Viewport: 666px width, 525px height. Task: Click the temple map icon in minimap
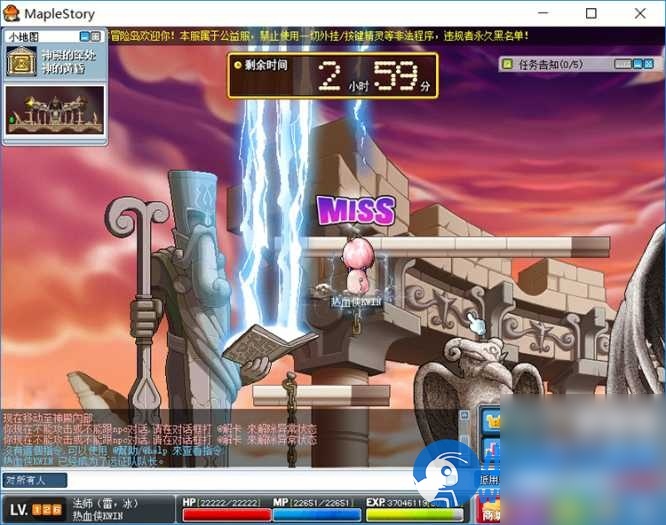[21, 62]
